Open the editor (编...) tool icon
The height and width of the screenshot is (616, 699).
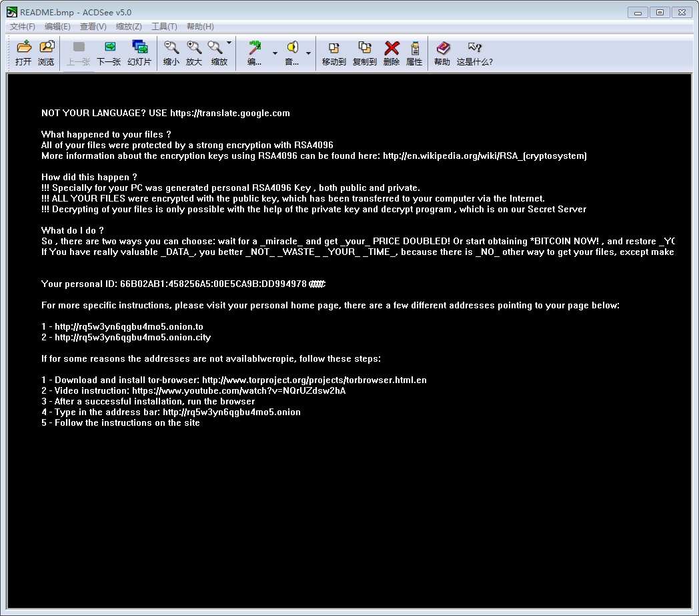click(x=255, y=47)
